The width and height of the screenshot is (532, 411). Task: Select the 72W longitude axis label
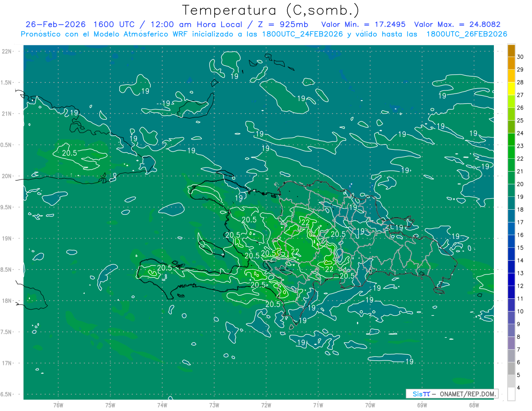coord(266,405)
